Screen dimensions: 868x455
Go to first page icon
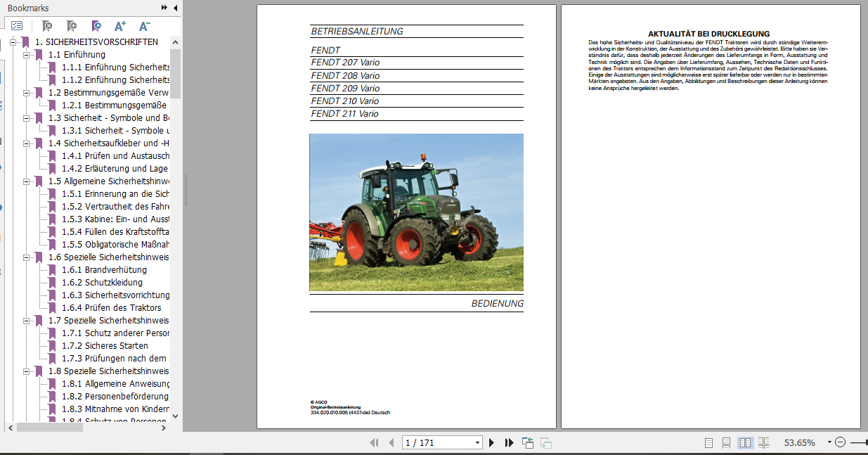pos(375,443)
